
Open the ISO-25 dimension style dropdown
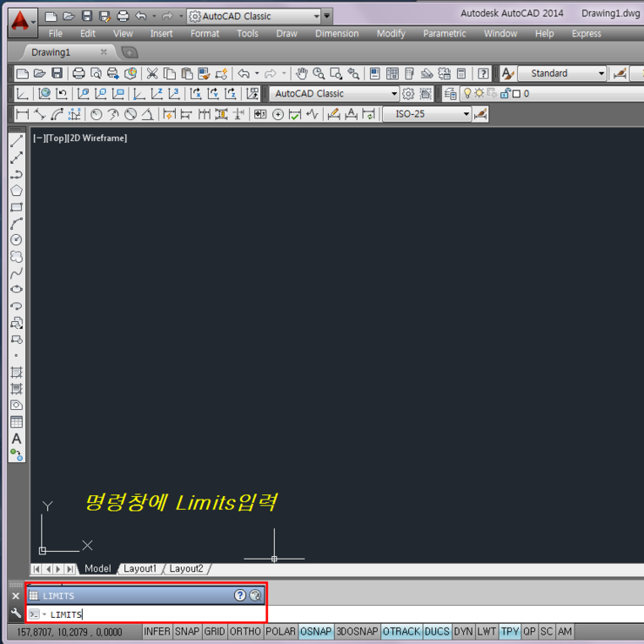coord(466,114)
